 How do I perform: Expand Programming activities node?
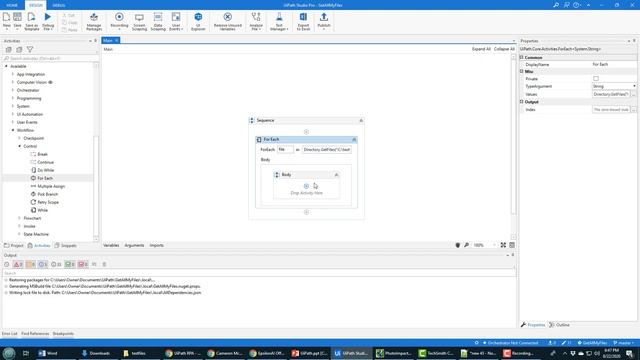[13, 98]
